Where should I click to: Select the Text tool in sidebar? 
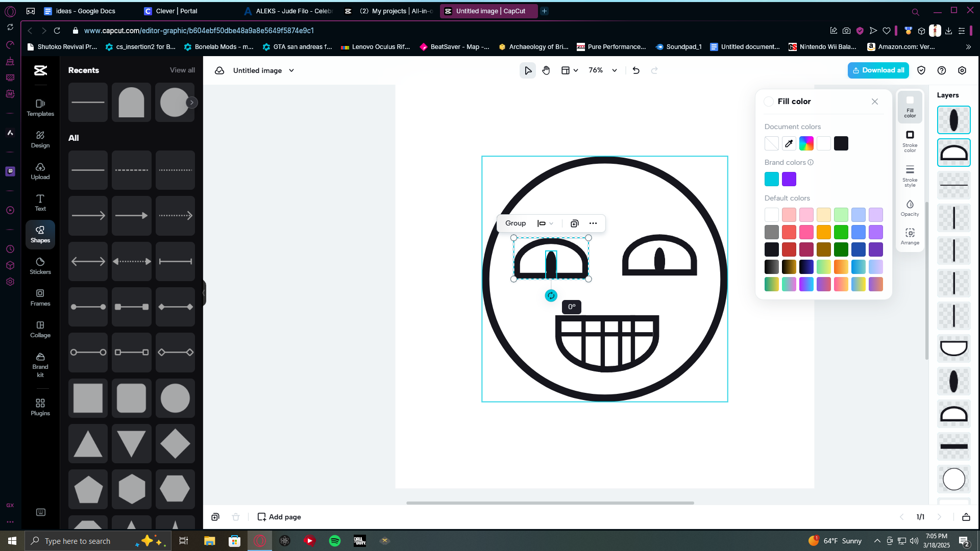(x=40, y=203)
